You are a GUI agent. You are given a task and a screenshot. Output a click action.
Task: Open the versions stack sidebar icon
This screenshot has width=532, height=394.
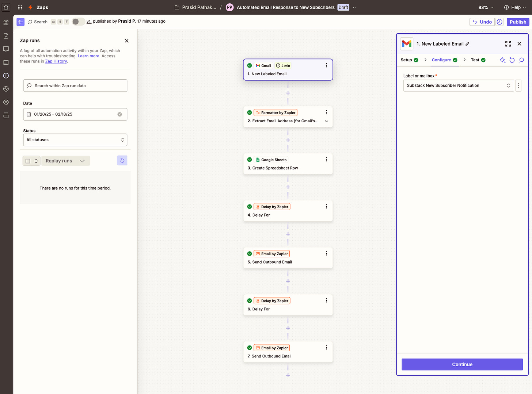[x=6, y=115]
